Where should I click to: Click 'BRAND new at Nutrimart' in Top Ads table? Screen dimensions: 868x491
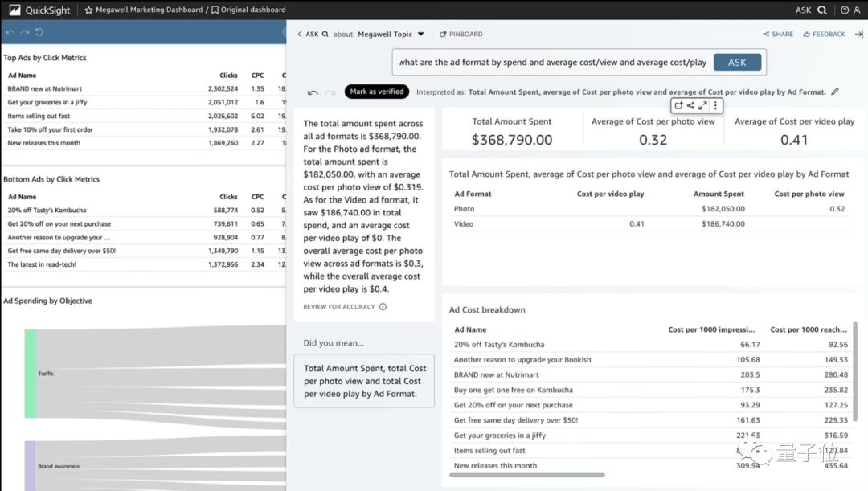[45, 88]
